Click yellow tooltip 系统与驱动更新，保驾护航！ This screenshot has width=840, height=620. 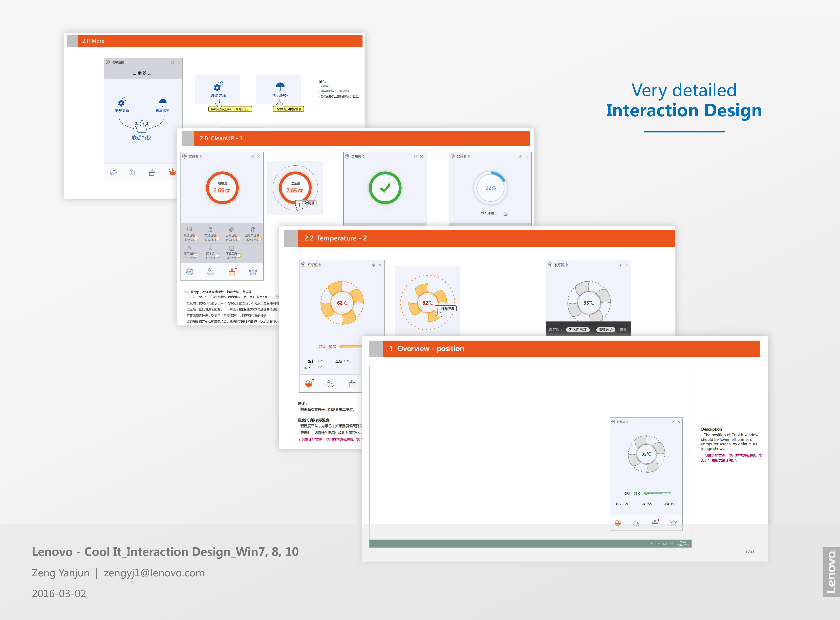230,109
